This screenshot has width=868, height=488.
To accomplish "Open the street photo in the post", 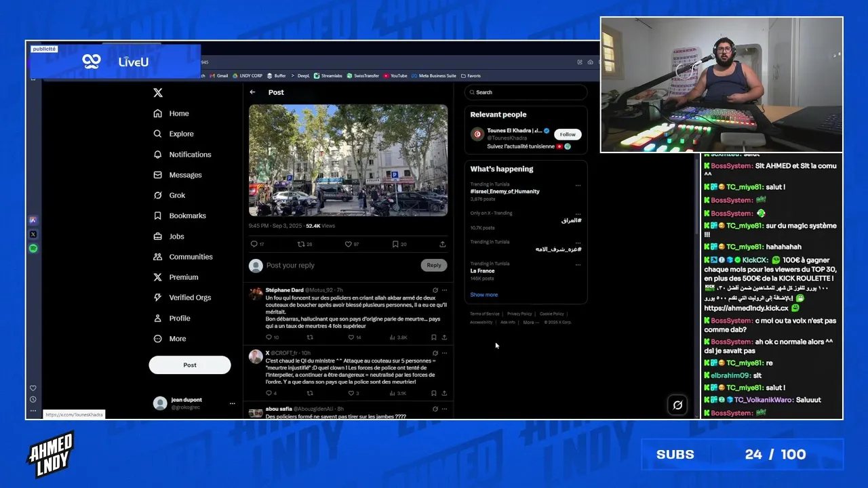I will [348, 160].
